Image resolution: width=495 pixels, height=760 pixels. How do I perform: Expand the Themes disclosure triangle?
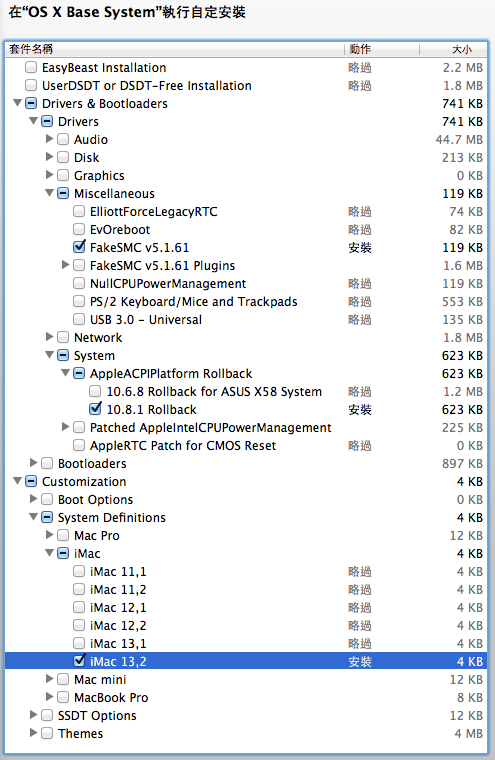click(33, 732)
